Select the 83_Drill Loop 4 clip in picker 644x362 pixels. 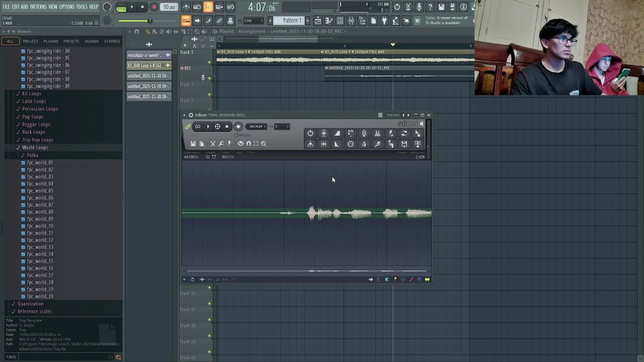point(149,65)
